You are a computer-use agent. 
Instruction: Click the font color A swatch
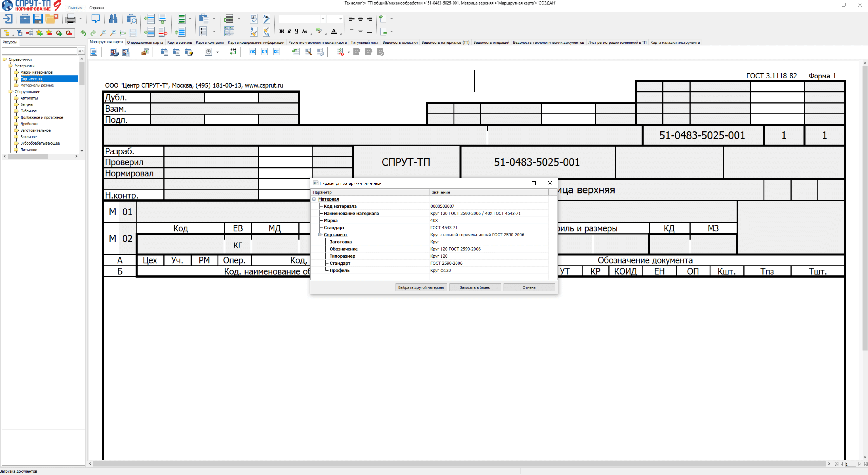coord(334,31)
